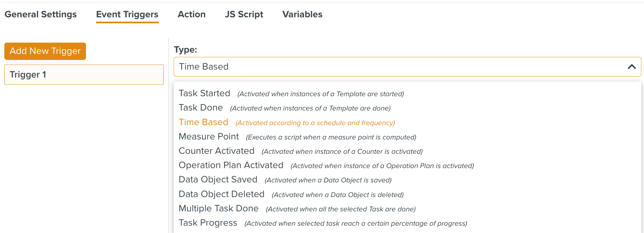
Task: Choose Task Started from the type list
Action: [x=204, y=94]
